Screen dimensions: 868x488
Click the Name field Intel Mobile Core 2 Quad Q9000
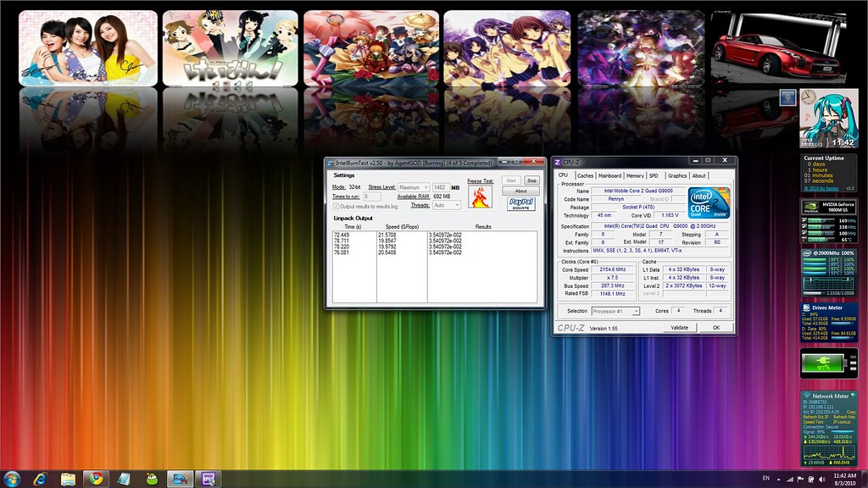[638, 191]
